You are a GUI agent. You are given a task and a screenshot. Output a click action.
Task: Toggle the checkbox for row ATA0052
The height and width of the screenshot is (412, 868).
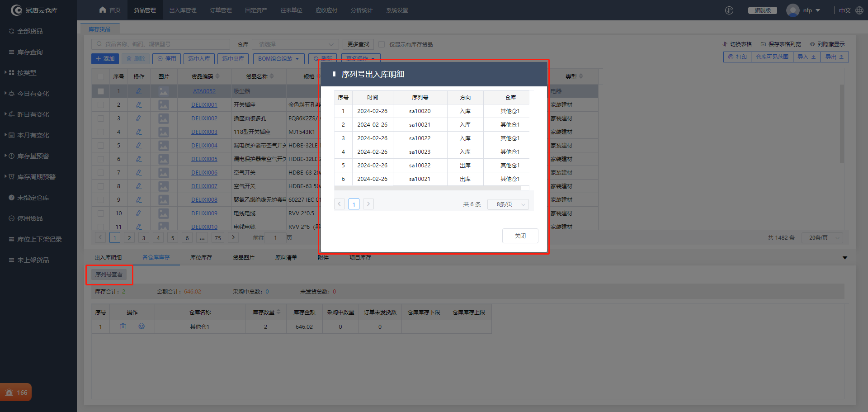pos(101,91)
